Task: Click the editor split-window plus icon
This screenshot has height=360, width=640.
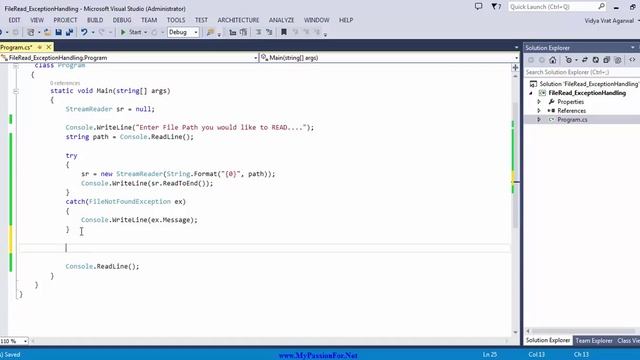Action: 516,68
